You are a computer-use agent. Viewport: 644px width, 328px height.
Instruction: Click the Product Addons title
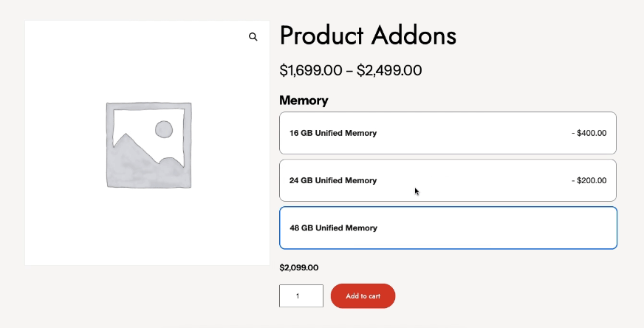368,35
